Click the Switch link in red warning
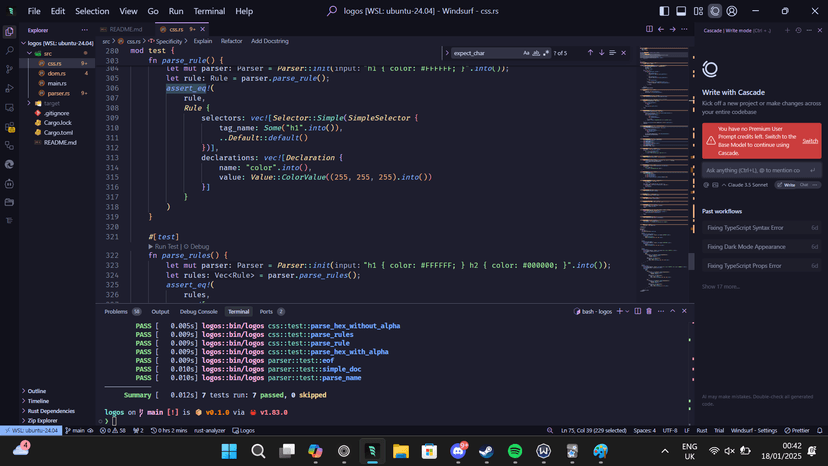828x466 pixels. pyautogui.click(x=809, y=141)
